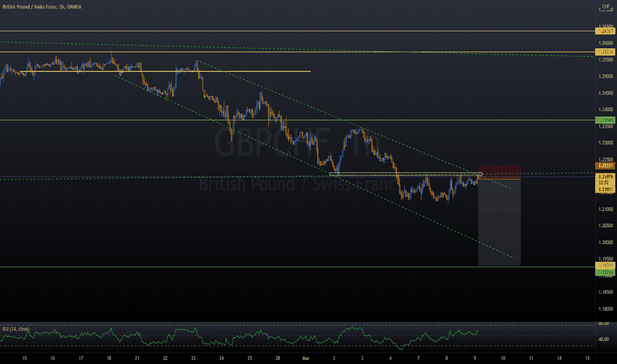The image size is (617, 364).
Task: Click the 1.18000 price axis label
Action: point(606,309)
